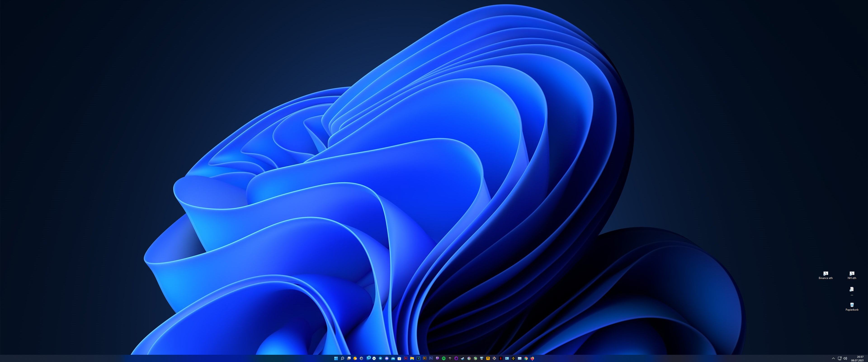The image size is (868, 362).
Task: Launch Adobe InDesign from taskbar
Action: click(406, 358)
